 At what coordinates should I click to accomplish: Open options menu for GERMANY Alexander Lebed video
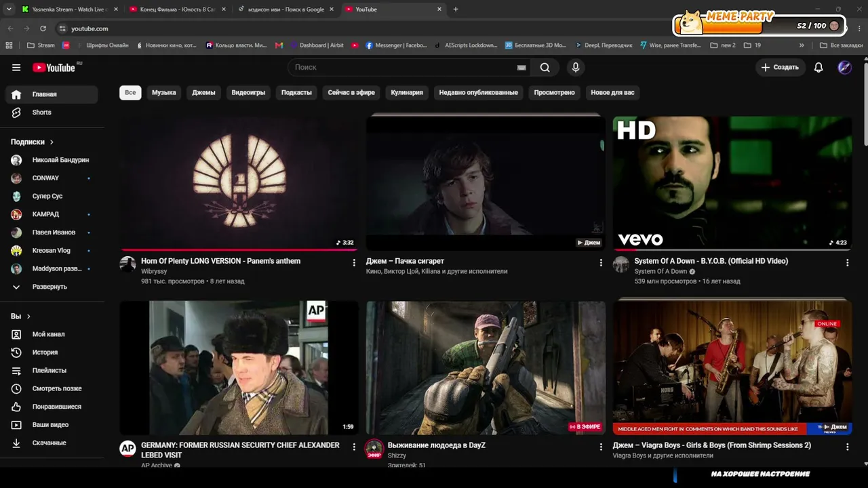[x=354, y=447]
